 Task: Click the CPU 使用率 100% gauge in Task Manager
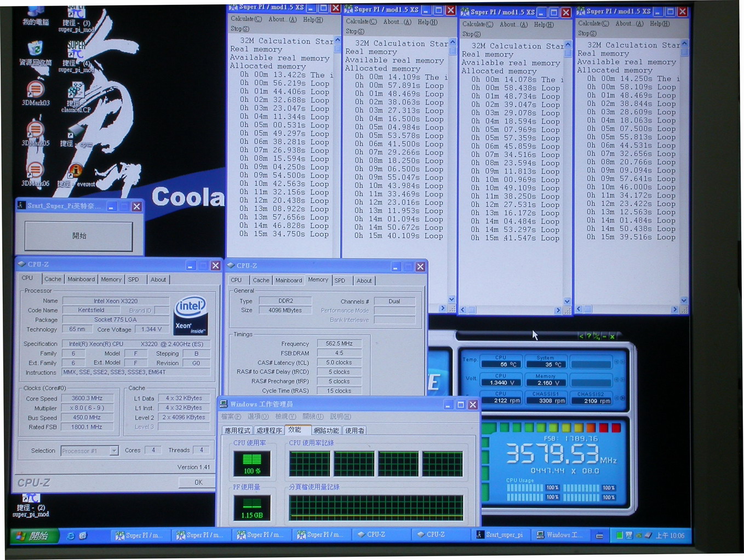[252, 464]
